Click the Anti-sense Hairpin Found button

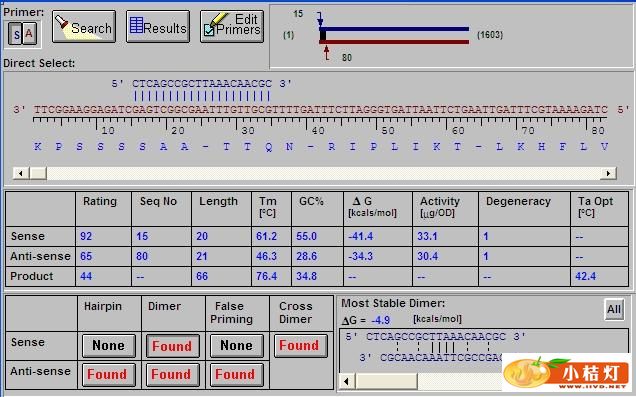(x=109, y=374)
